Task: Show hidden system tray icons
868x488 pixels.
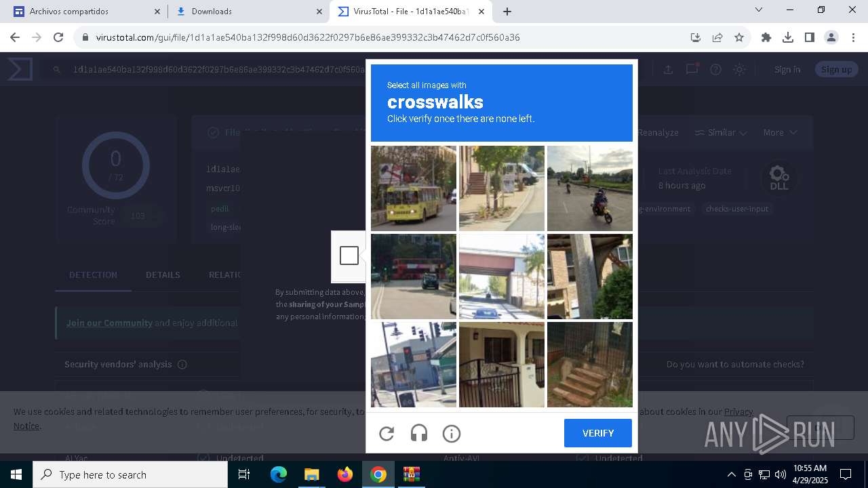Action: [x=731, y=474]
